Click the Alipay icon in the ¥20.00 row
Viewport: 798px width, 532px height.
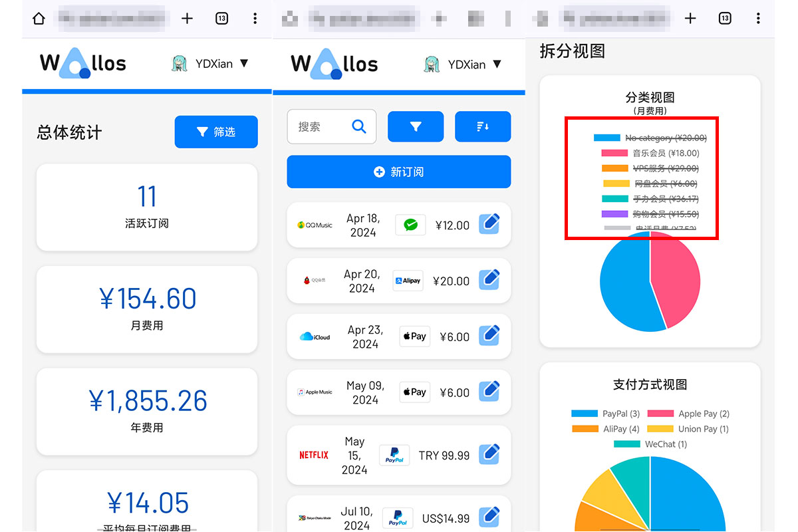408,281
